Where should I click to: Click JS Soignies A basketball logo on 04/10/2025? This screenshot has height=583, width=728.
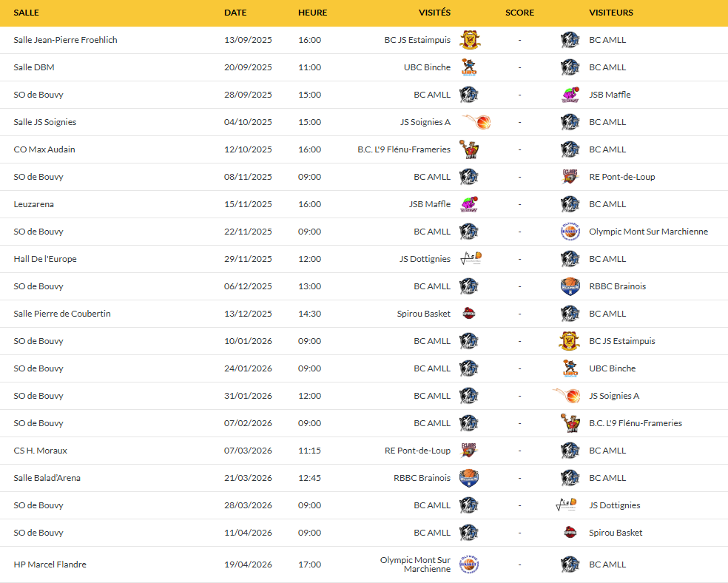(476, 122)
